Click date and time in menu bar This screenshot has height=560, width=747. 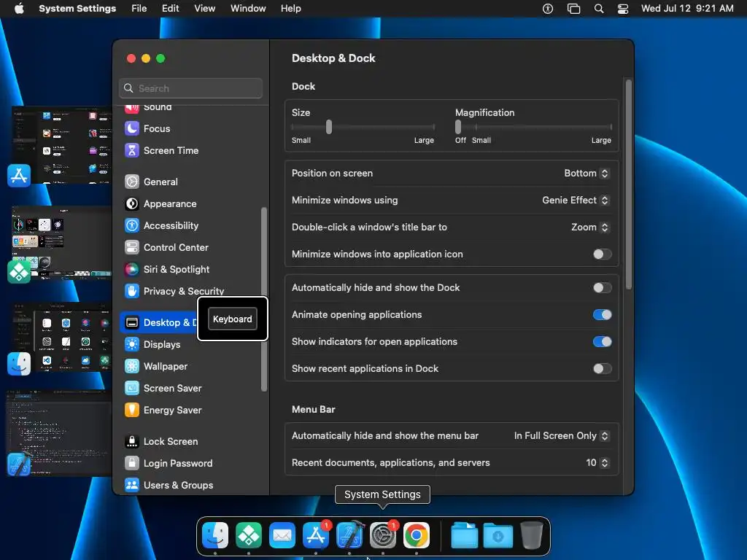pos(687,9)
